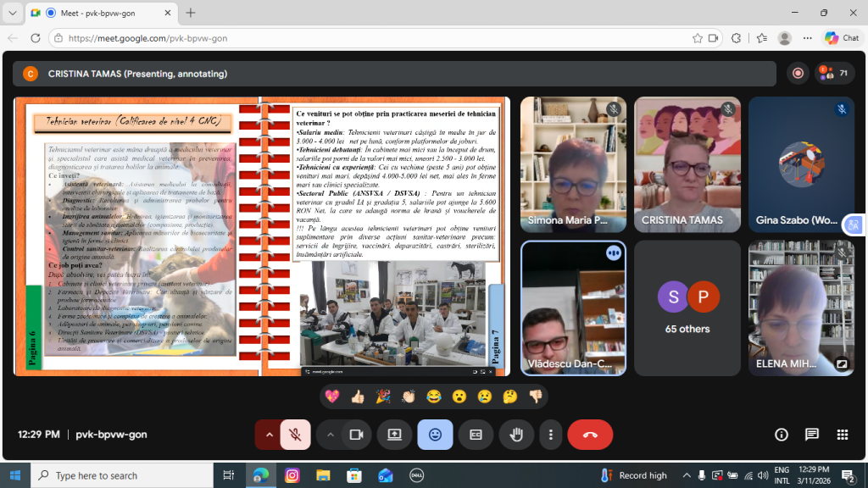Open audio settings chevron beside microphone
868x488 pixels.
click(270, 435)
